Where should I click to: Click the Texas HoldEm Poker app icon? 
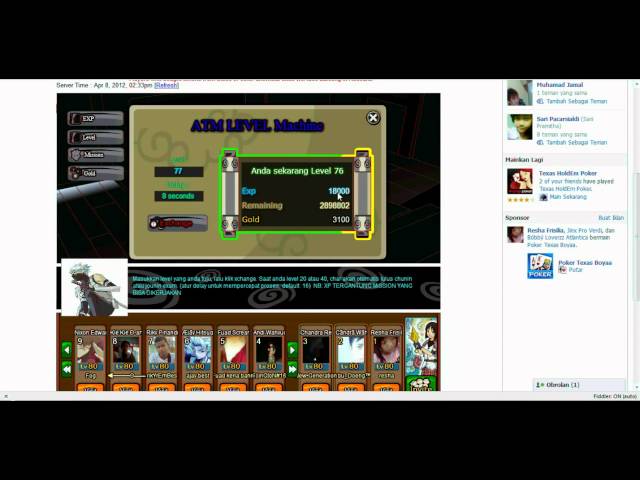pos(520,181)
